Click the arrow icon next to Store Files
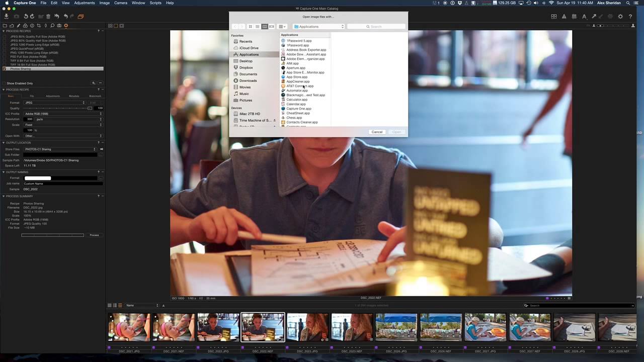 point(101,149)
